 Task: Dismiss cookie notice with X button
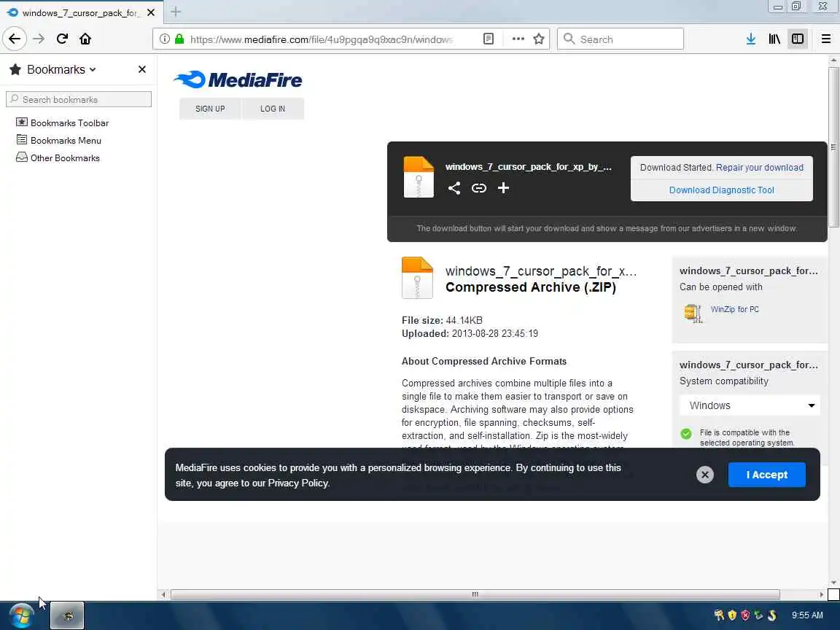tap(705, 475)
